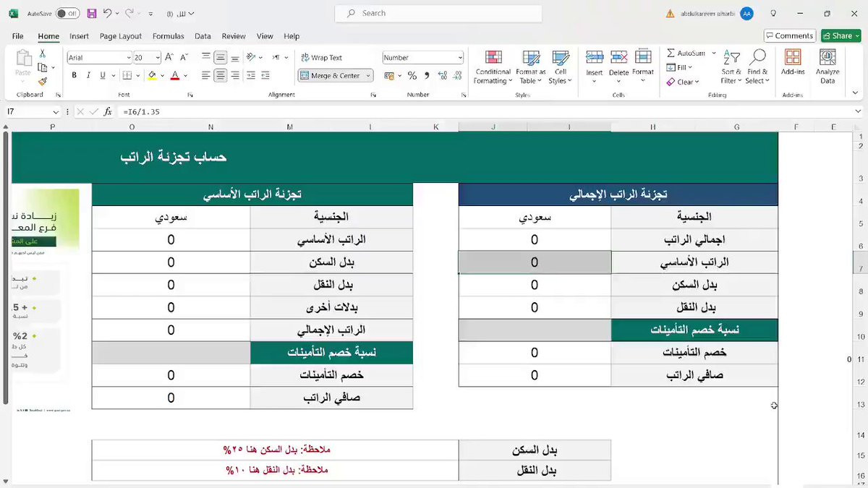Toggle Bold formatting

coord(75,75)
